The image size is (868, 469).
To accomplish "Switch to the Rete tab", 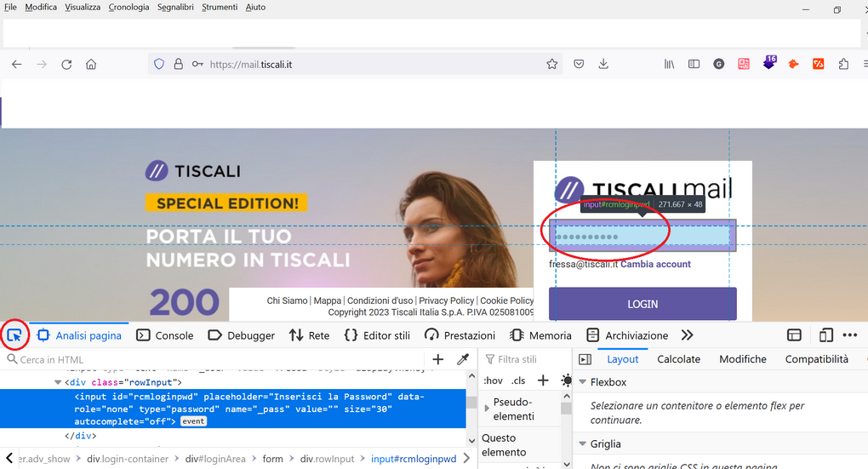I will [x=309, y=335].
